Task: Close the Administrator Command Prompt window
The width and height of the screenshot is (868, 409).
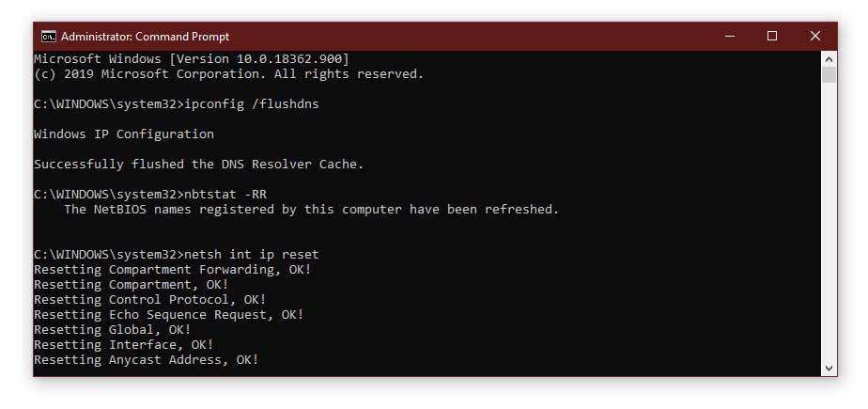Action: pyautogui.click(x=814, y=37)
